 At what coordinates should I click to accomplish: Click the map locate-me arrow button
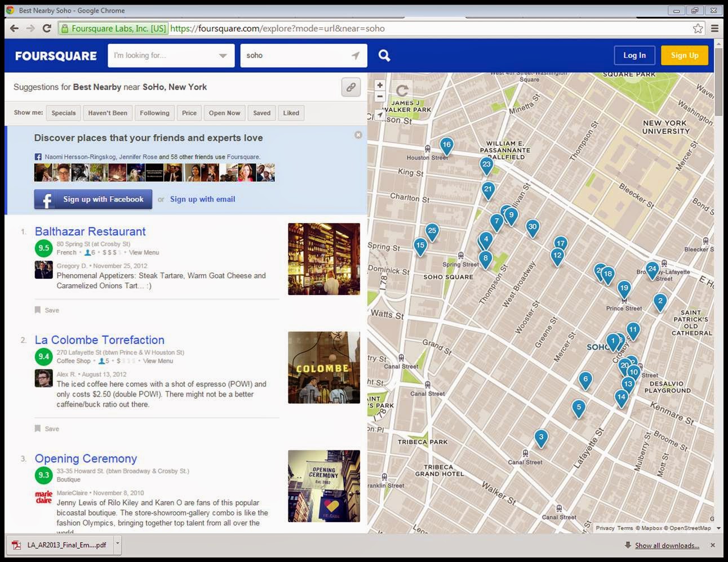pyautogui.click(x=380, y=115)
